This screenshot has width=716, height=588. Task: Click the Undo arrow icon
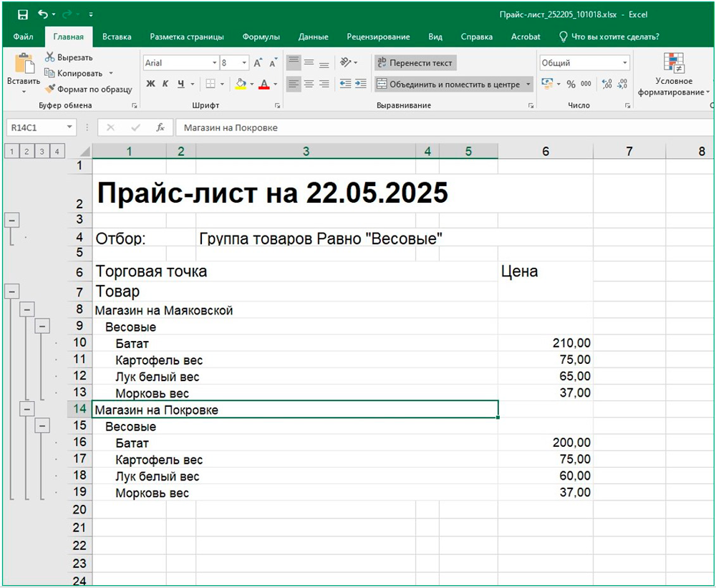click(x=43, y=14)
